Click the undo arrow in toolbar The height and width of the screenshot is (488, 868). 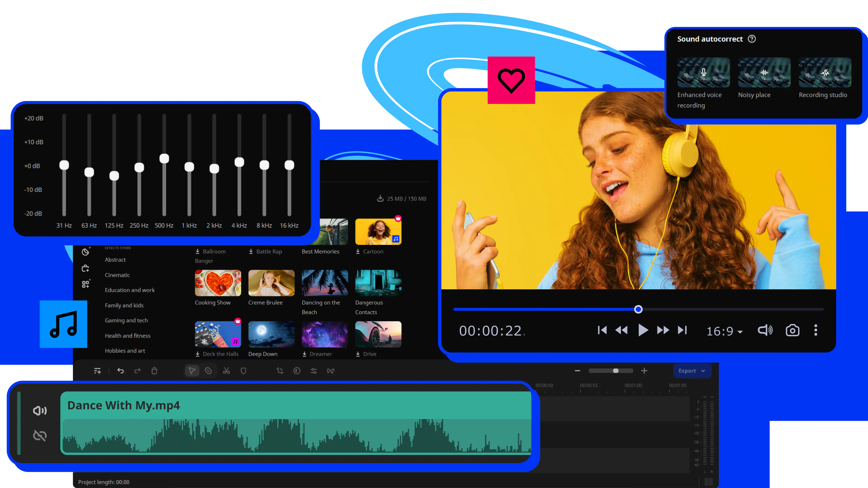[120, 371]
